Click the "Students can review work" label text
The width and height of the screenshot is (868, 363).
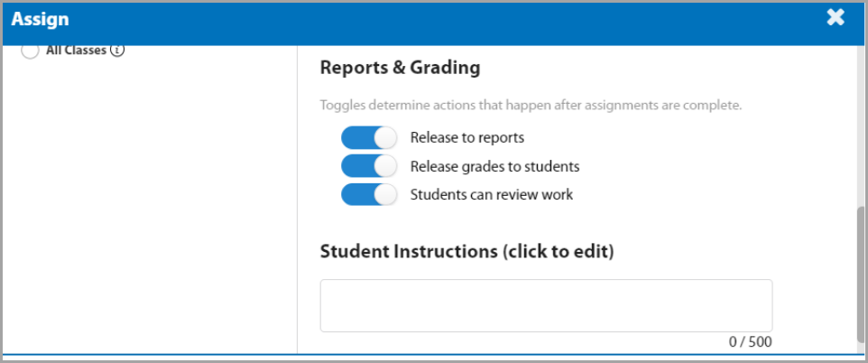click(x=491, y=194)
